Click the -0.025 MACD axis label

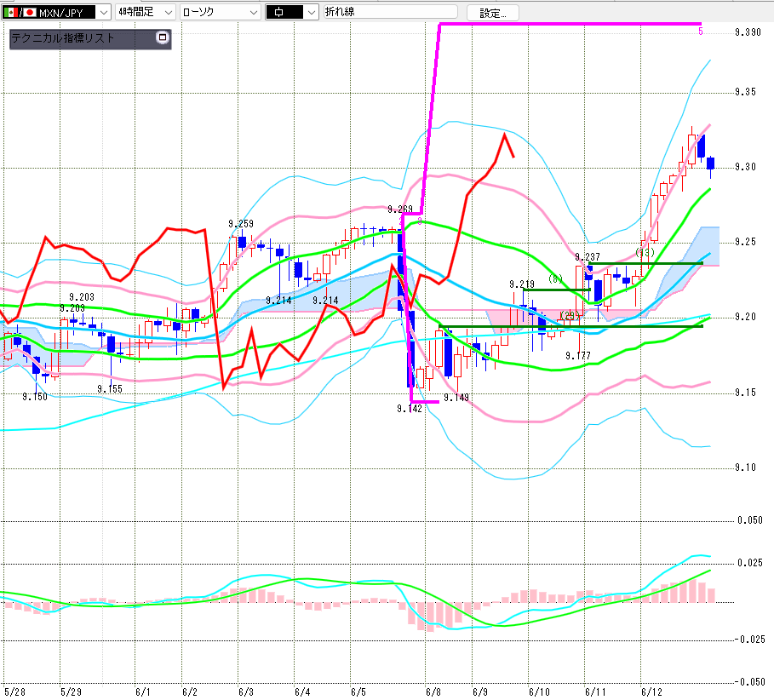click(x=749, y=640)
